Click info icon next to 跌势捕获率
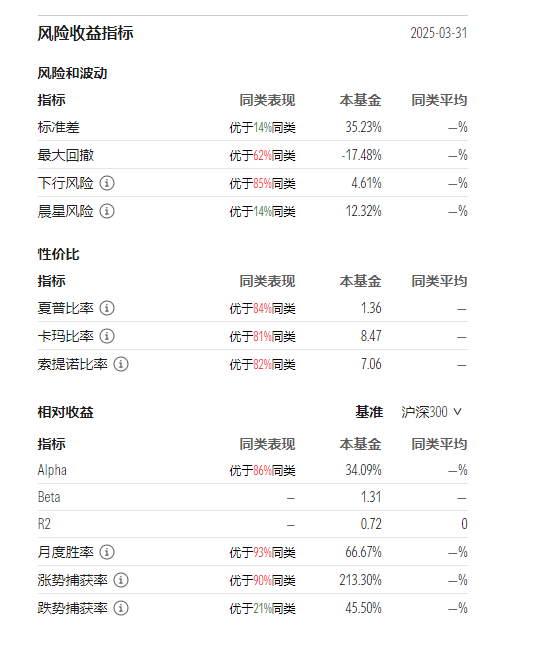Screen dimensions: 541x645 (121, 608)
